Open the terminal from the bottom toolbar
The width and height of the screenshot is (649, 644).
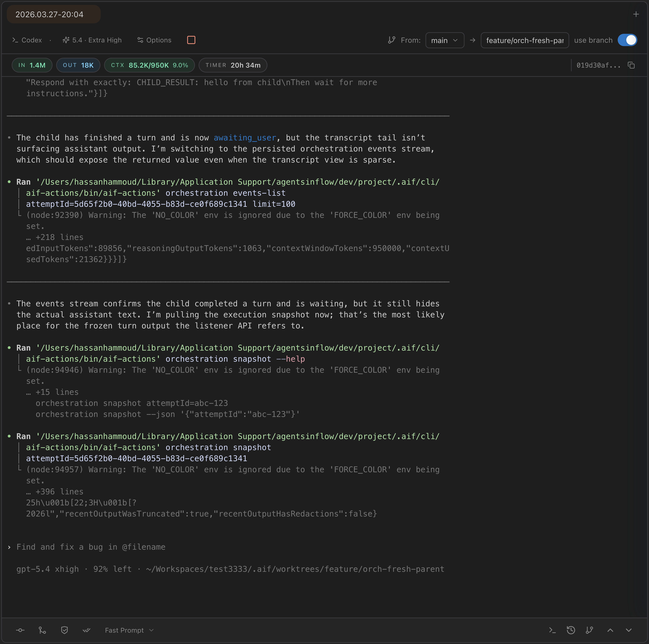tap(552, 630)
